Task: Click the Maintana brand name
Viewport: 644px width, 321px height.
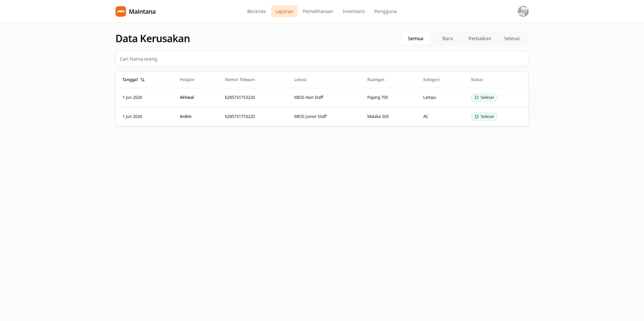Action: 142,11
